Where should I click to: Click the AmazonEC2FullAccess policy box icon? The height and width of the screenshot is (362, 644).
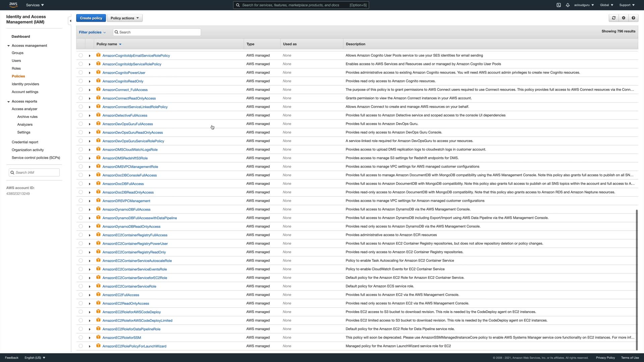[98, 295]
